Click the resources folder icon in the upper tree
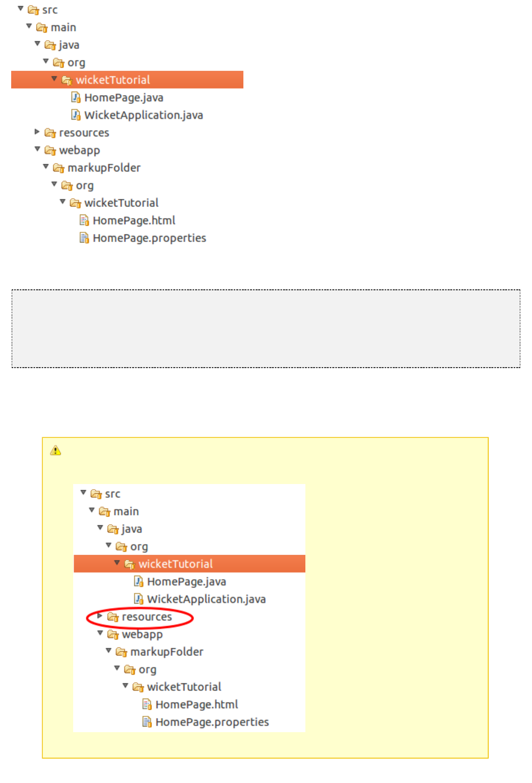This screenshot has height=783, width=532. [x=50, y=133]
